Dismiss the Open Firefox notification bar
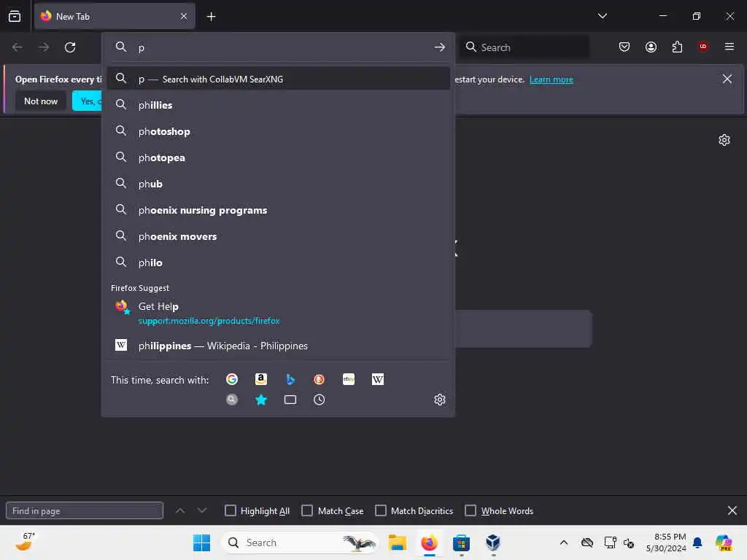747x560 pixels. pos(727,79)
